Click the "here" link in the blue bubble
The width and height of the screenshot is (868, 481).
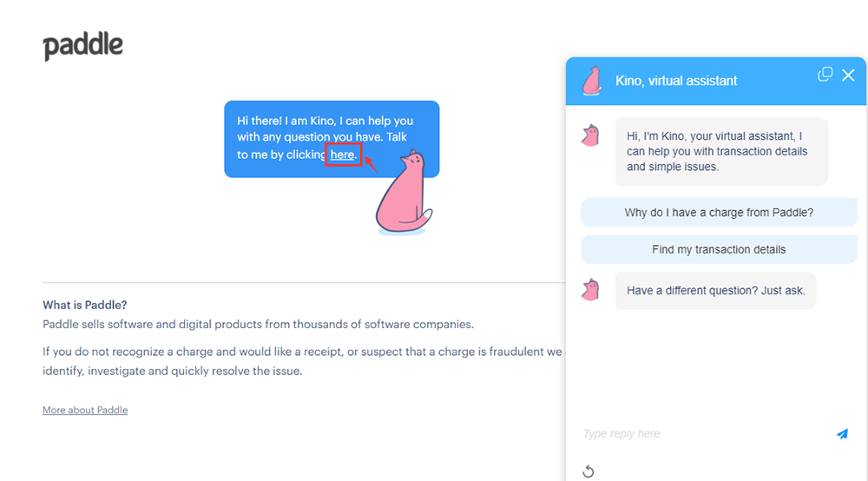point(342,155)
